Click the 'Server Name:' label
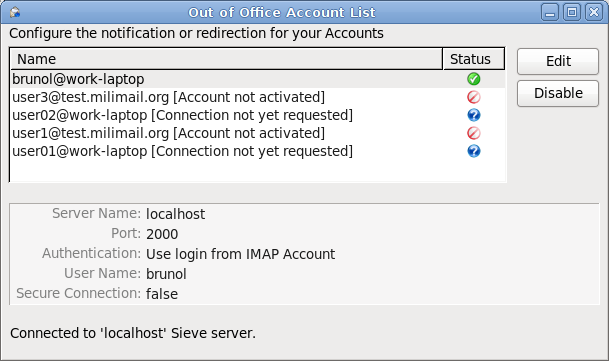Viewport: 609px width, 361px height. point(96,213)
